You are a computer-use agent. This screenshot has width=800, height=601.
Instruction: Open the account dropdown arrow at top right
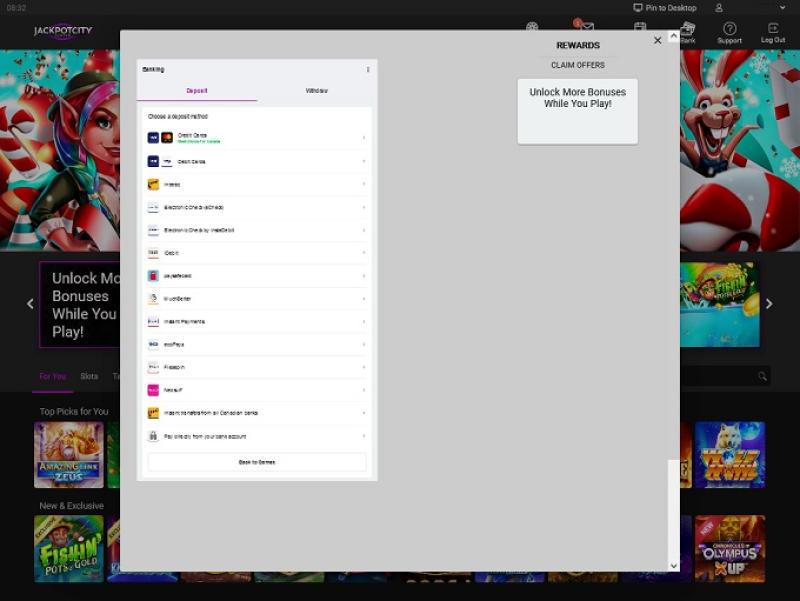[781, 7]
